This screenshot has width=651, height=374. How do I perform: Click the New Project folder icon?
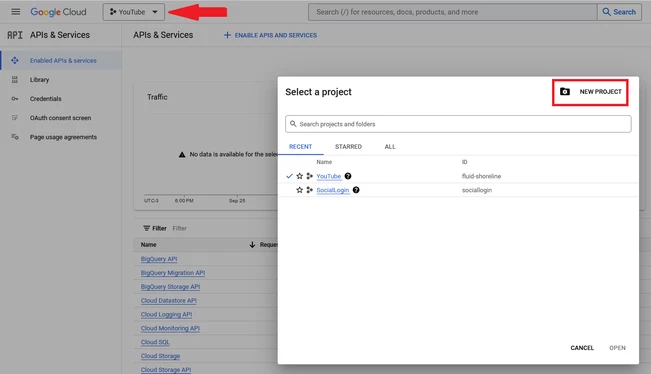565,92
